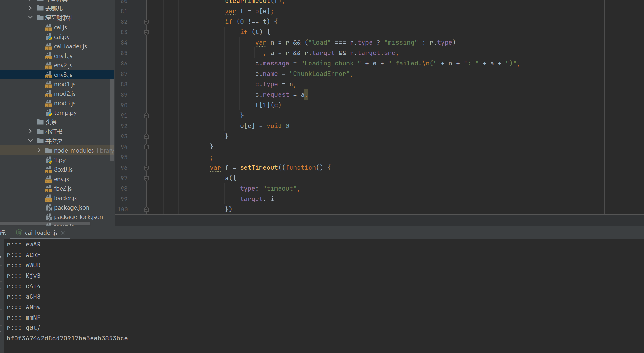Image resolution: width=644 pixels, height=353 pixels.
Task: Click fold end marker at line 100
Action: pyautogui.click(x=146, y=210)
